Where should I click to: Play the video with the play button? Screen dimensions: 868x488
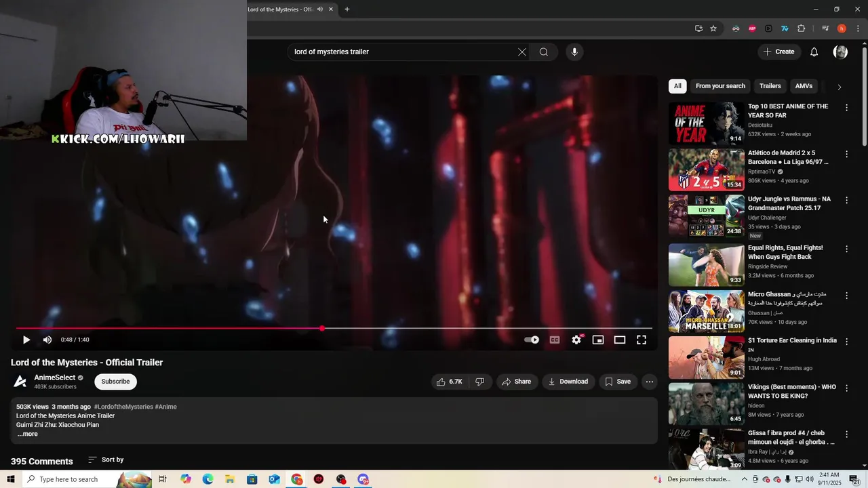click(x=26, y=340)
